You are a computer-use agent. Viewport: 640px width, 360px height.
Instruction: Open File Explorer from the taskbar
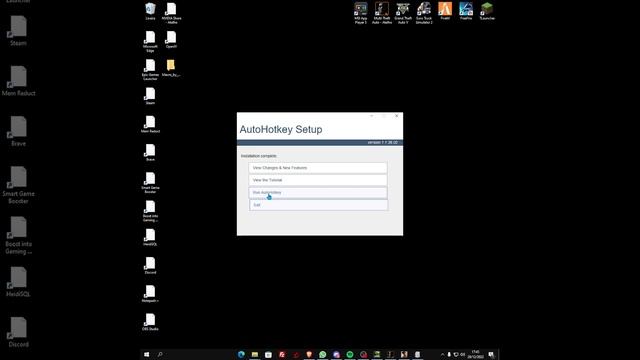click(x=255, y=354)
